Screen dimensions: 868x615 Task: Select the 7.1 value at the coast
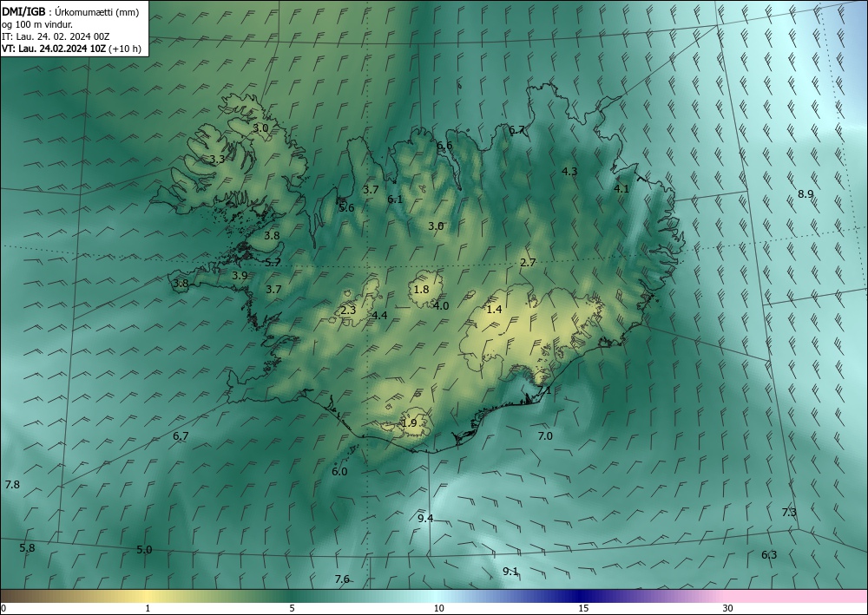(x=545, y=390)
